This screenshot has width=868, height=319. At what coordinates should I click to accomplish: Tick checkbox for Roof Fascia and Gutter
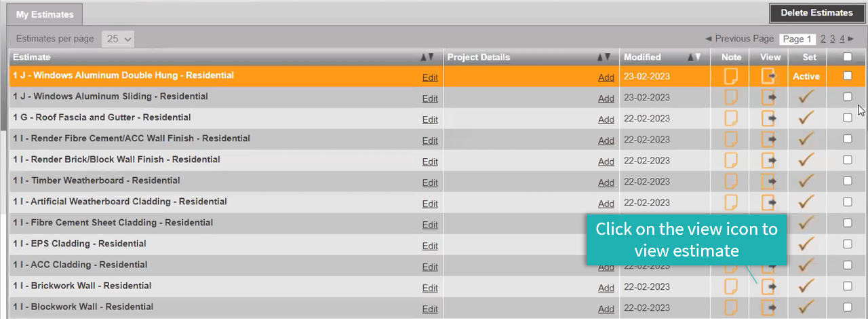[847, 118]
